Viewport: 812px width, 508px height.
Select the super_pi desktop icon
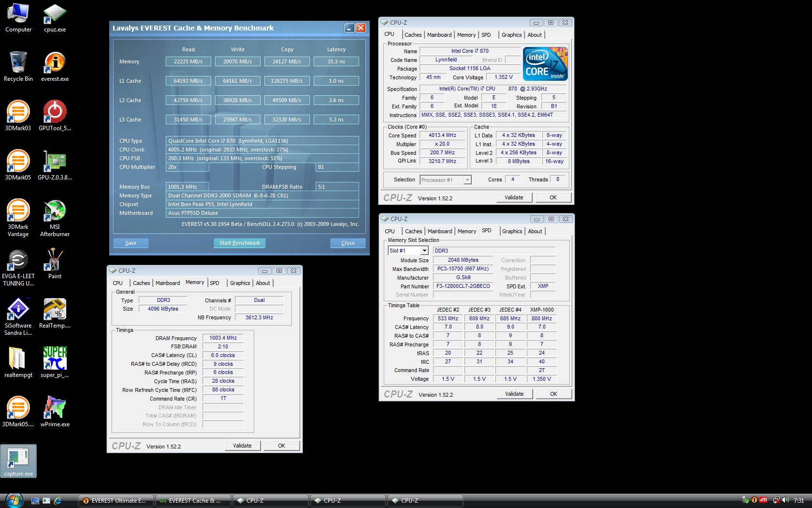click(55, 363)
